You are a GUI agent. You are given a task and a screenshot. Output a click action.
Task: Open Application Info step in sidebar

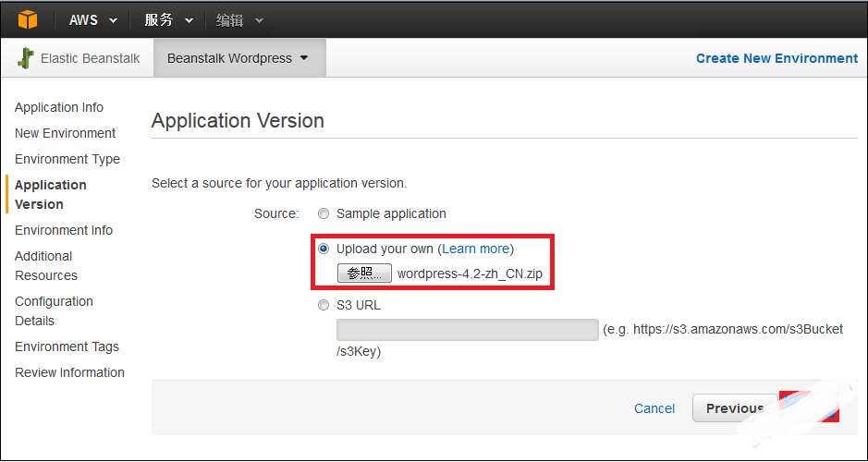click(58, 107)
